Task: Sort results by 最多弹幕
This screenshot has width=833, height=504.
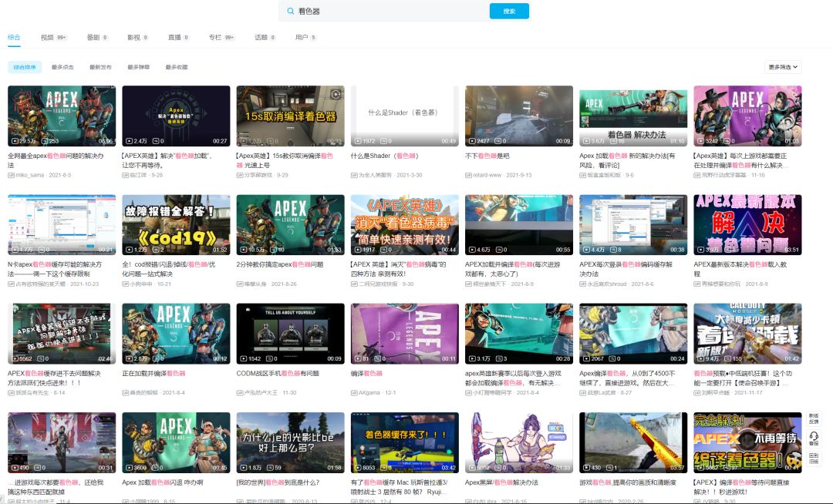Action: point(139,67)
